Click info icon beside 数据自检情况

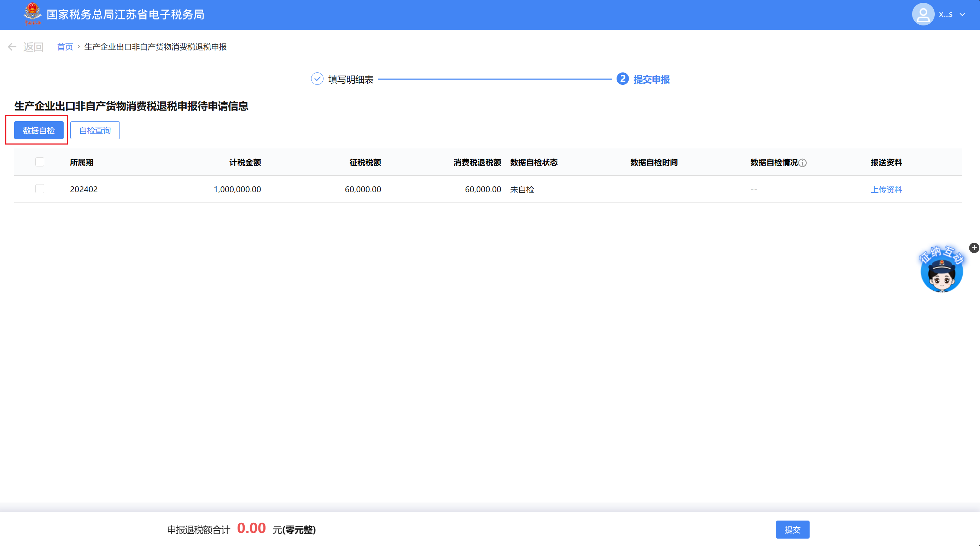(803, 163)
